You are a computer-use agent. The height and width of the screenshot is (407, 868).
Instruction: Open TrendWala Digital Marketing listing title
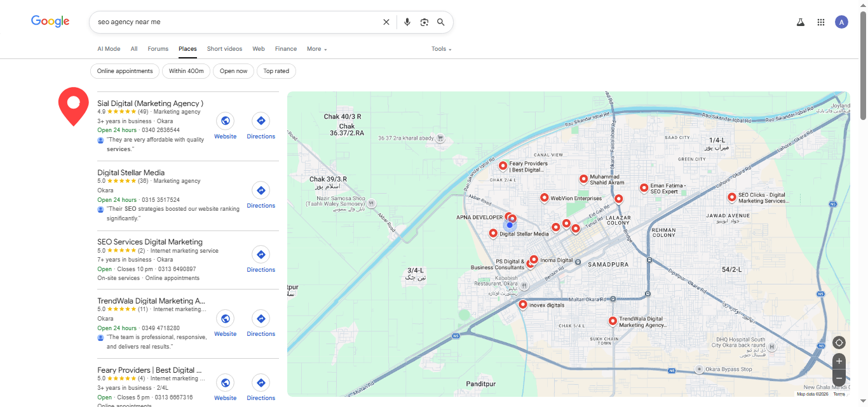click(x=151, y=300)
